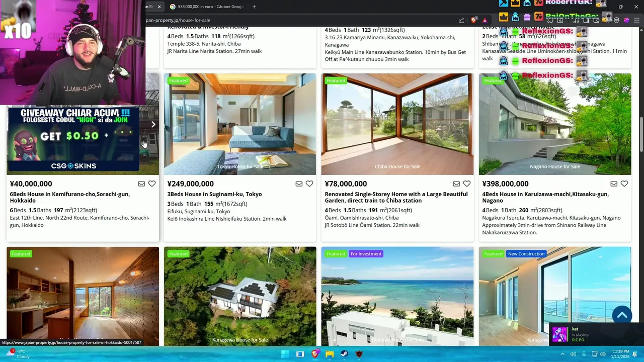Open Steam from the taskbar
This screenshot has height=362, width=644.
click(344, 354)
